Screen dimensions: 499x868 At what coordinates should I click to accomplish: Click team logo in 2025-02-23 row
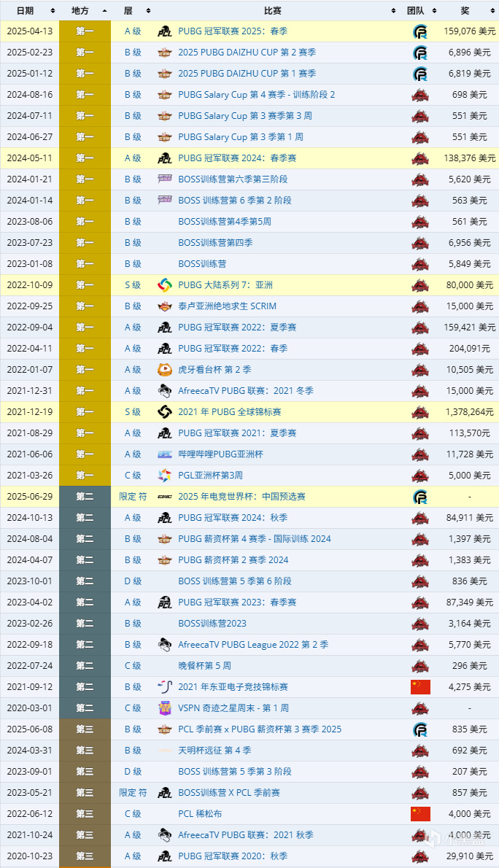coord(420,53)
